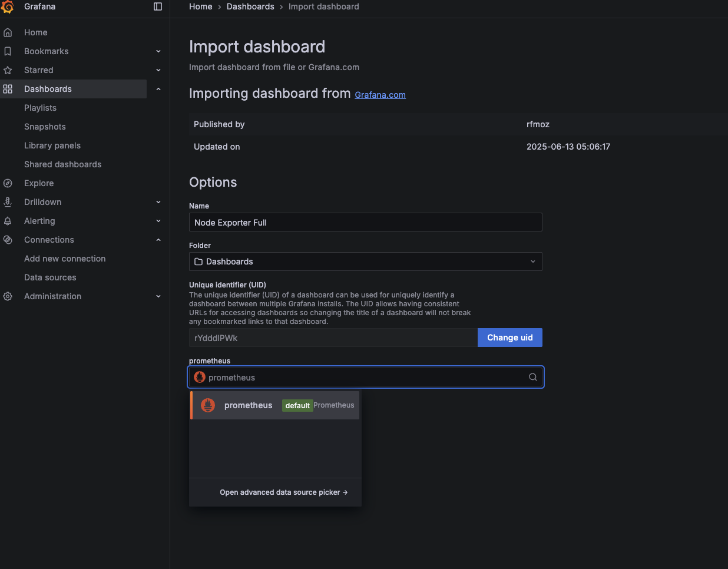Open Snapshots under Dashboards

tap(45, 127)
